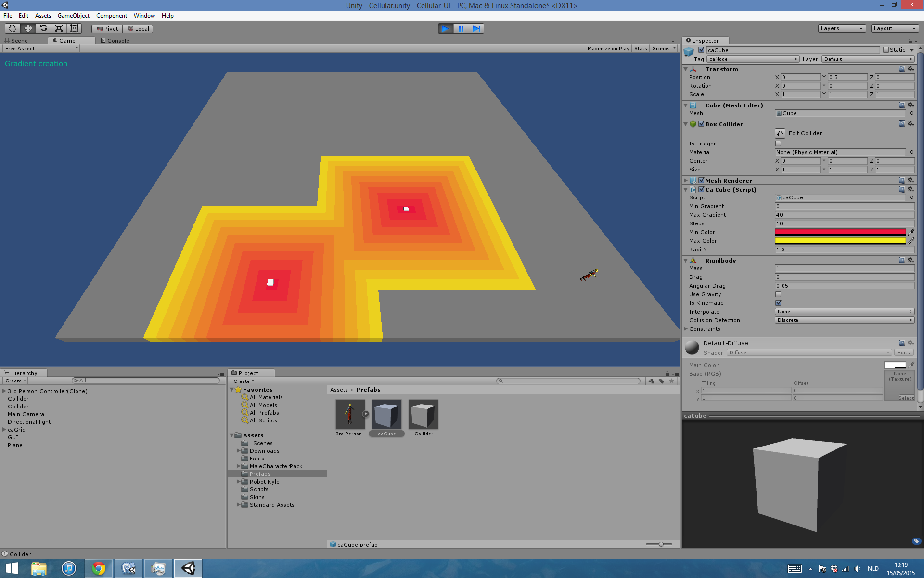
Task: Expand caGrid in Hierarchy
Action: [4, 430]
